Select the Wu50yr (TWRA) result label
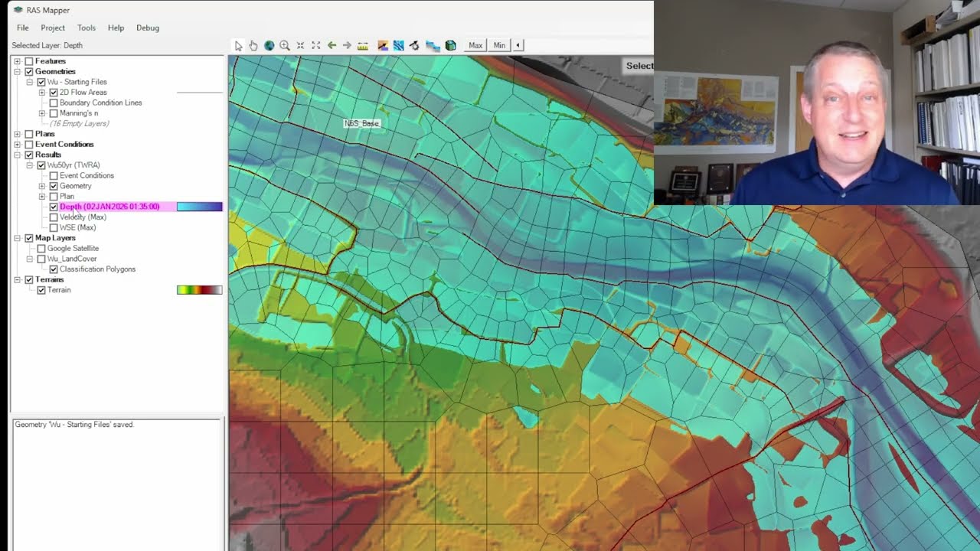Image resolution: width=980 pixels, height=551 pixels. [73, 165]
